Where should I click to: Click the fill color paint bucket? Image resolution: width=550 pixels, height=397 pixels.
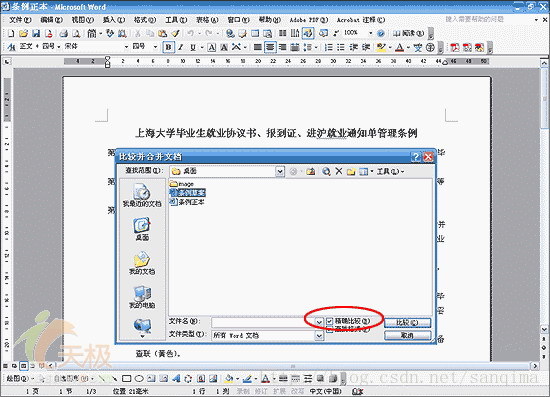(x=229, y=378)
